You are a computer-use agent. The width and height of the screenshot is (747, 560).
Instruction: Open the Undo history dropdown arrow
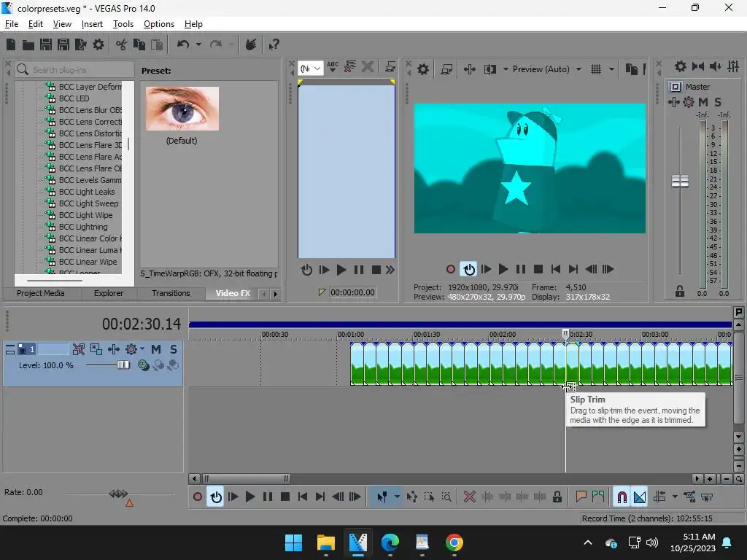(198, 44)
